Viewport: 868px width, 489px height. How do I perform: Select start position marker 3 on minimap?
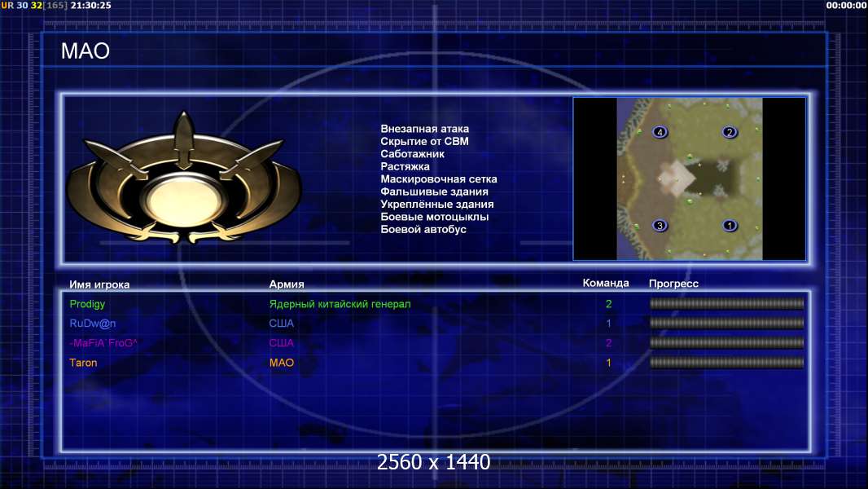[x=660, y=226]
